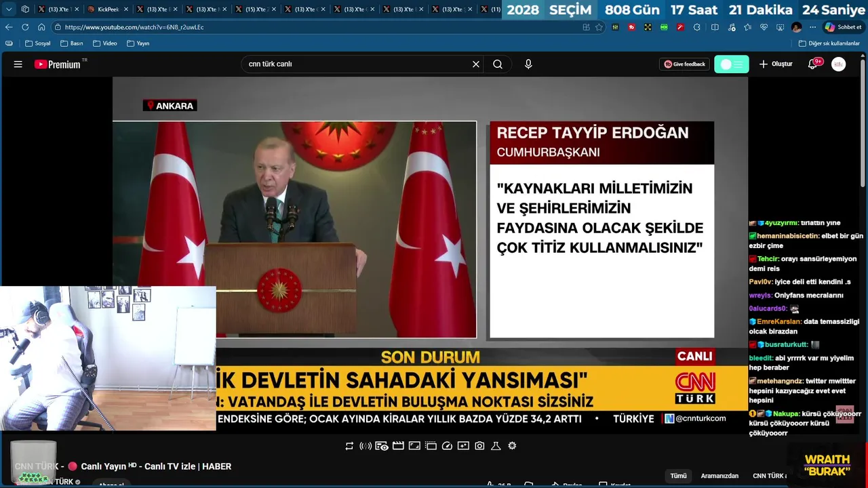Image resolution: width=868 pixels, height=488 pixels.
Task: Open the Video bookmarks folder
Action: click(x=105, y=43)
